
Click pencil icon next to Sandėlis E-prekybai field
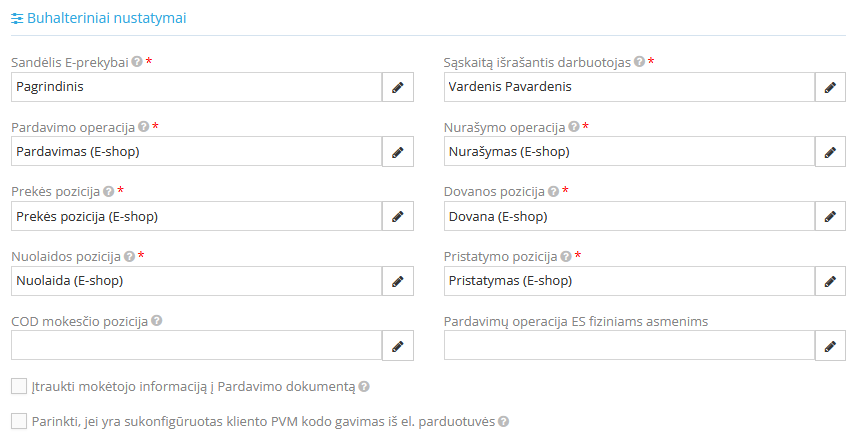tap(397, 87)
